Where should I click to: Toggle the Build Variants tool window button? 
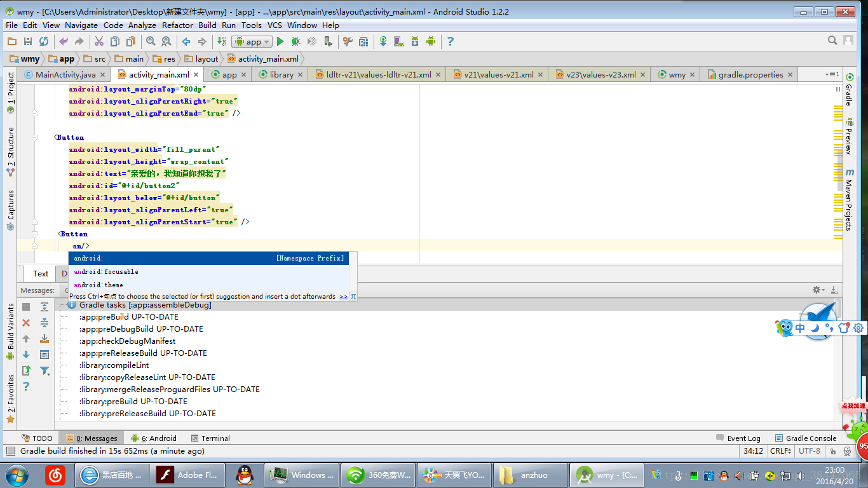click(10, 332)
